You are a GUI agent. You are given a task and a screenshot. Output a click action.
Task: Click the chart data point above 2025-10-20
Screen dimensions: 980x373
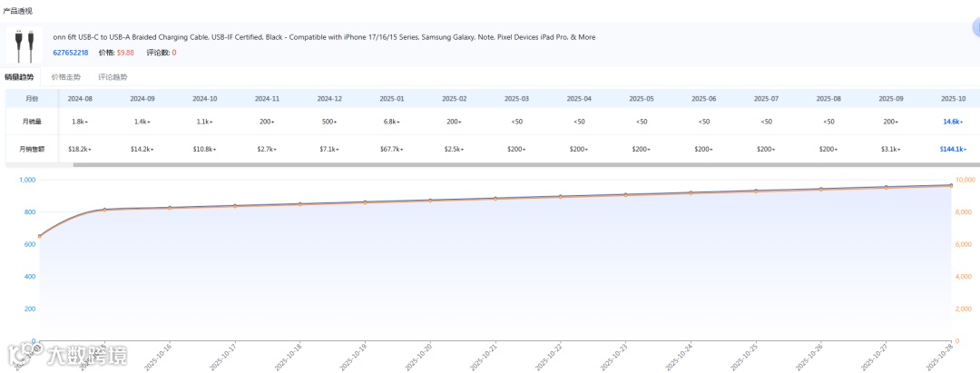pyautogui.click(x=429, y=201)
